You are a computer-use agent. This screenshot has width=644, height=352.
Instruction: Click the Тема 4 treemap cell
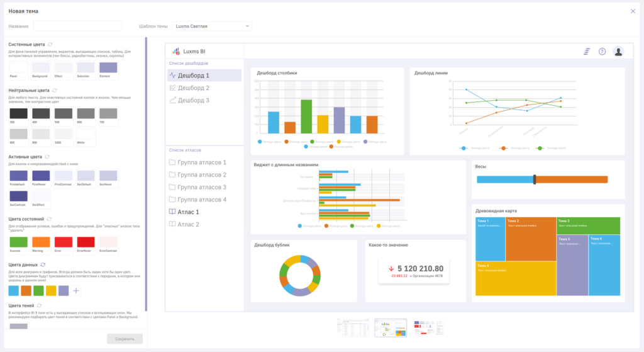pos(516,278)
